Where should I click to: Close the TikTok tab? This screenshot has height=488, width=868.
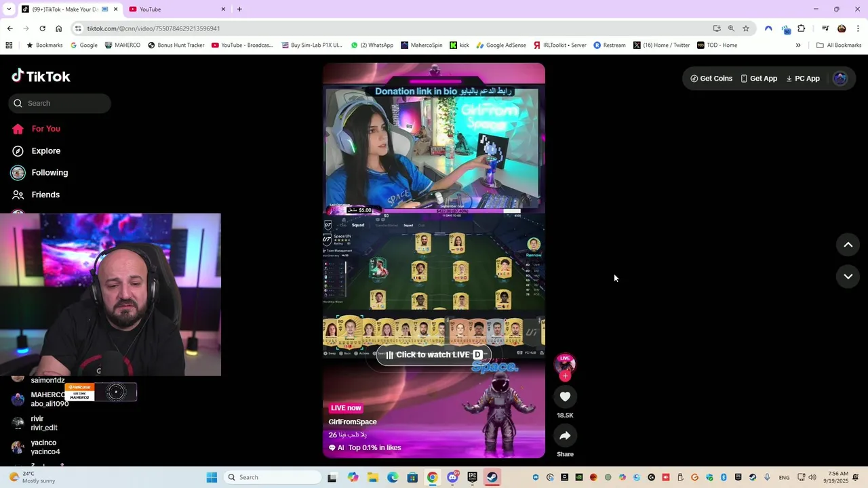point(116,9)
